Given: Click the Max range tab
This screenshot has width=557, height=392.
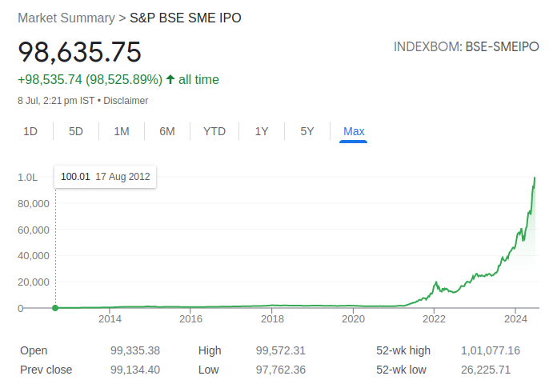Looking at the screenshot, I should (x=354, y=131).
